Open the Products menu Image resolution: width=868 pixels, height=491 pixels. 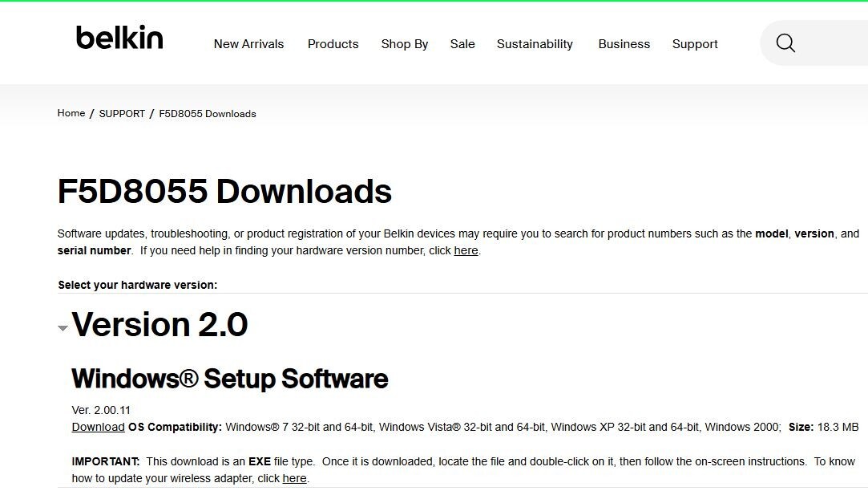pyautogui.click(x=333, y=44)
